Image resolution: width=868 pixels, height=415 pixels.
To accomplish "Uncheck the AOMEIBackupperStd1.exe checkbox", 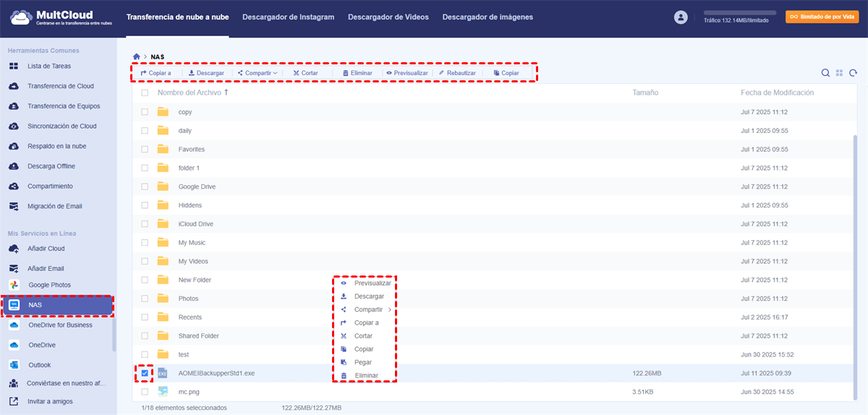I will pos(145,373).
